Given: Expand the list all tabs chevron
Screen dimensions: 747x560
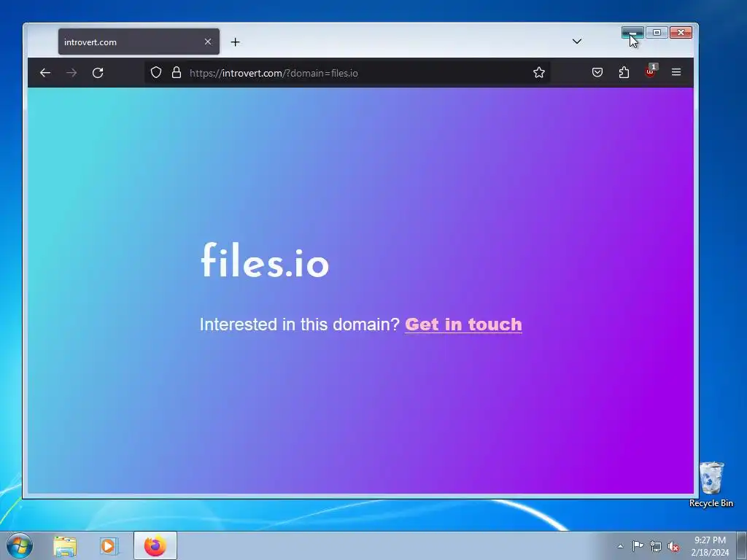Looking at the screenshot, I should 576,42.
